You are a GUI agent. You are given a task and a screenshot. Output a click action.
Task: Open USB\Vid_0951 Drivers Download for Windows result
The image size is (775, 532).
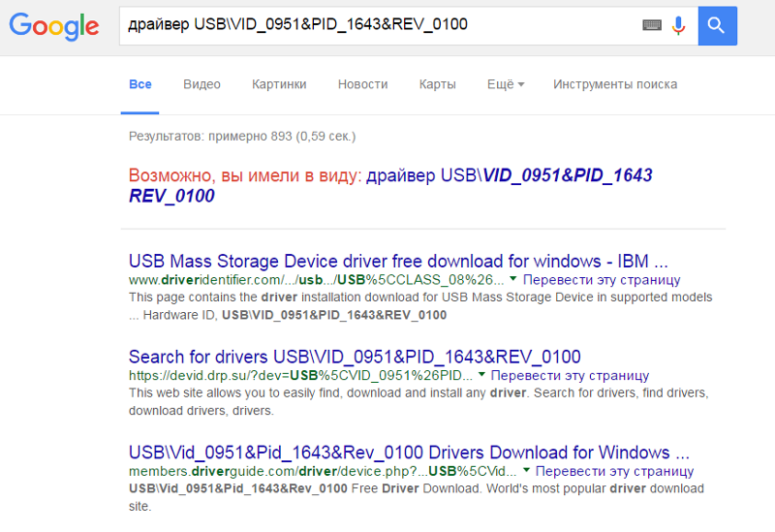409,452
